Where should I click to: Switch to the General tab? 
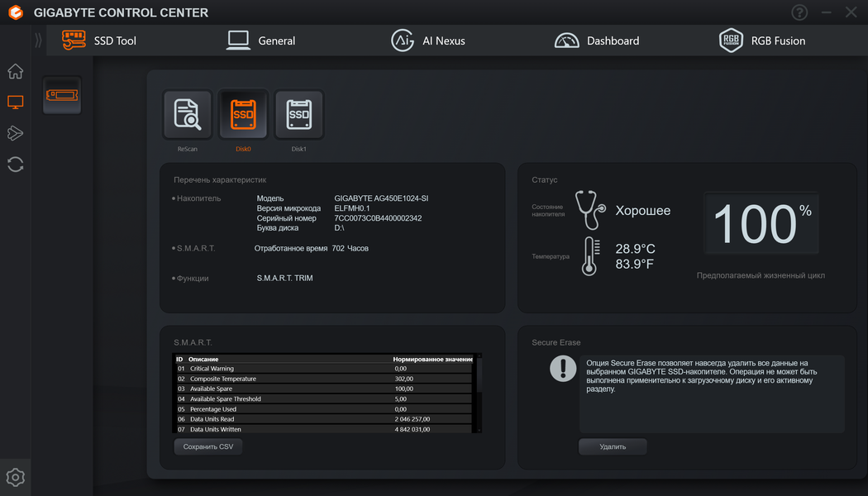[x=260, y=41]
